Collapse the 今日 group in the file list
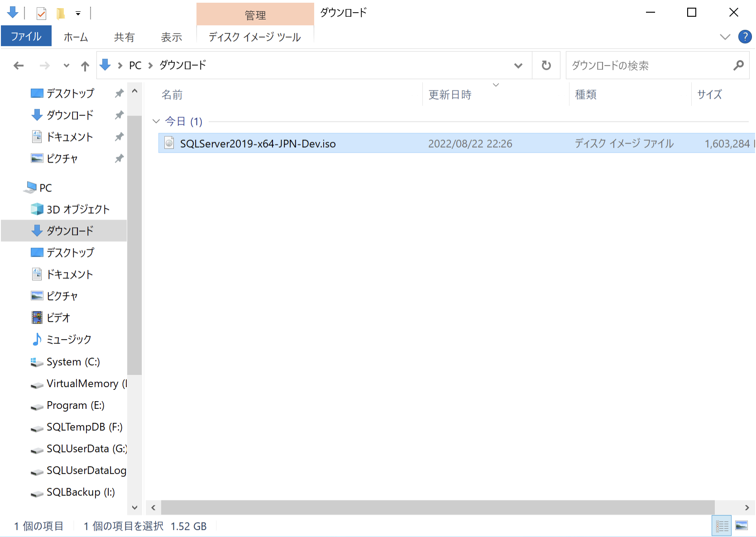756x537 pixels. pos(156,121)
